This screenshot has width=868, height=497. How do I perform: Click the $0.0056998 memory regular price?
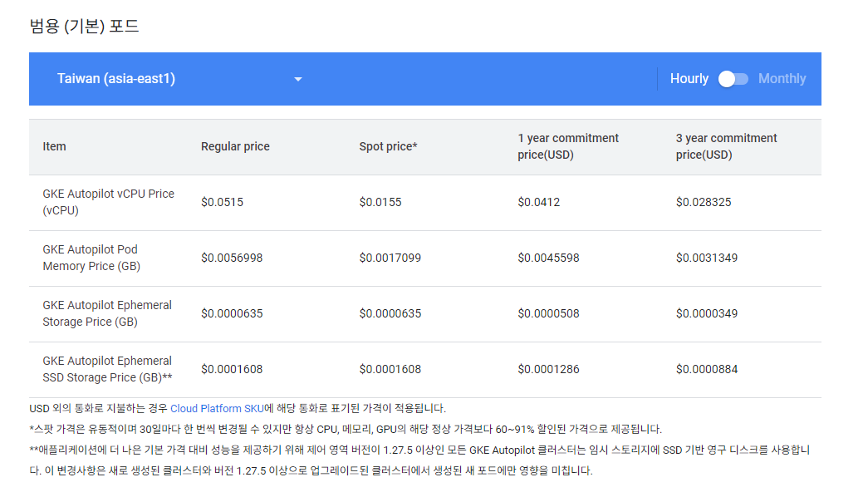[x=232, y=258]
